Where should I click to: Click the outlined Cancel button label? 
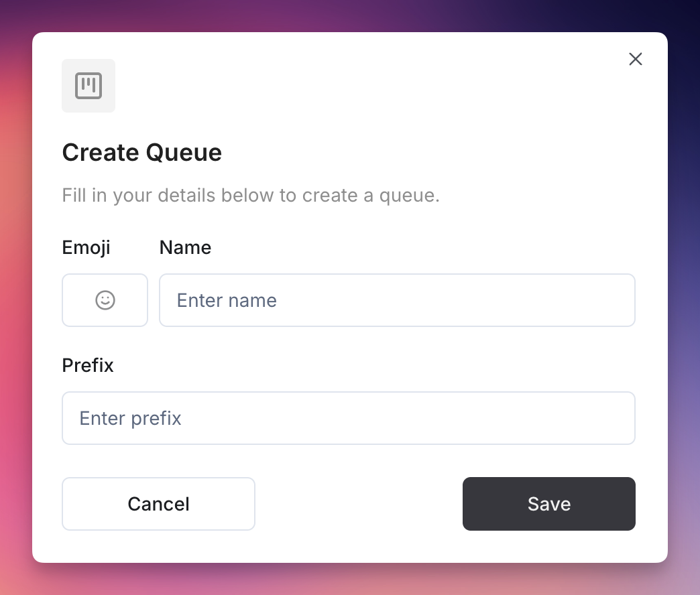158,504
